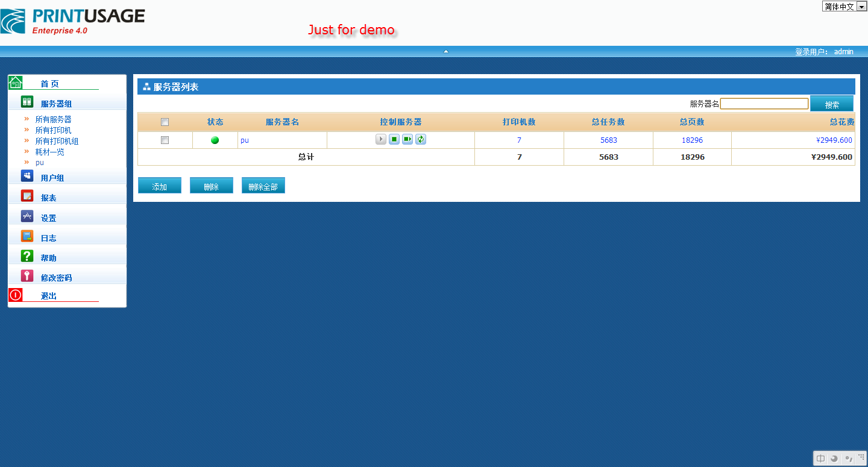Start the pu server with play icon
This screenshot has width=868, height=467.
[x=381, y=140]
